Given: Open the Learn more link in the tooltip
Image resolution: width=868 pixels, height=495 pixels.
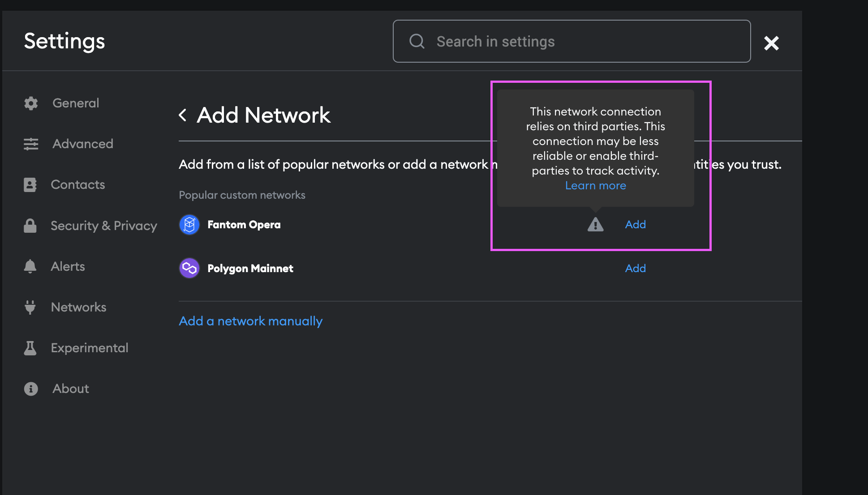Looking at the screenshot, I should click(x=595, y=186).
